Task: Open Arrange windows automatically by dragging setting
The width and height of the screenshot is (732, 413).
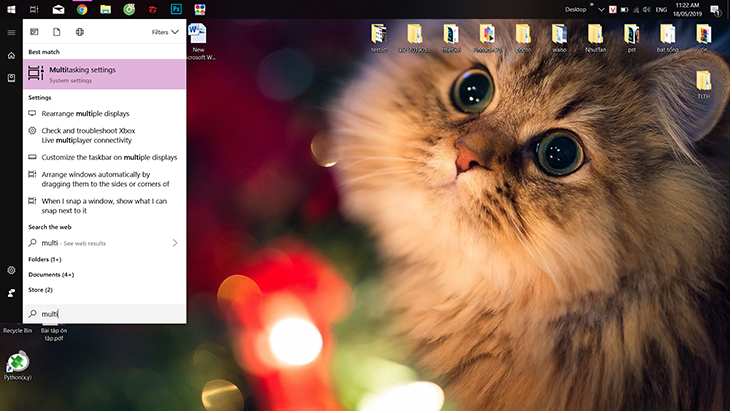Action: point(105,179)
